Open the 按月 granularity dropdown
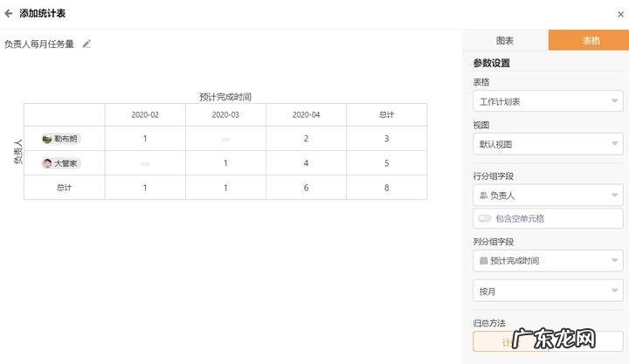The width and height of the screenshot is (629, 364). click(x=548, y=291)
